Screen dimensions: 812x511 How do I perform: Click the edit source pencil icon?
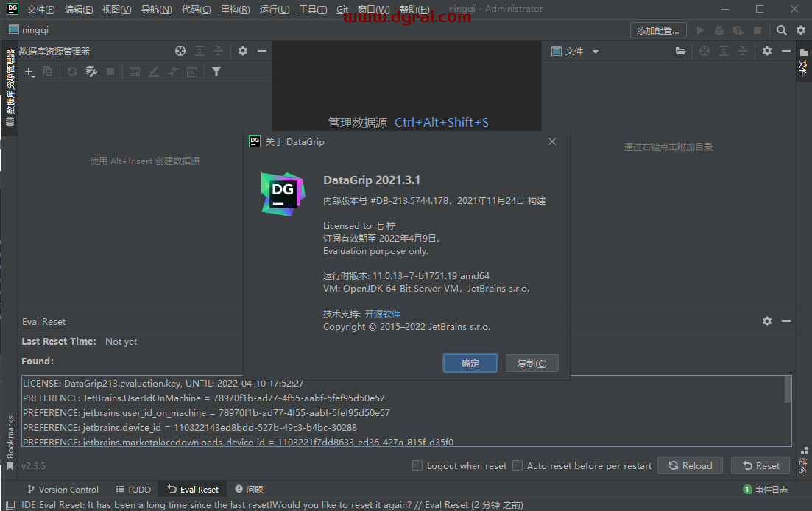coord(154,71)
